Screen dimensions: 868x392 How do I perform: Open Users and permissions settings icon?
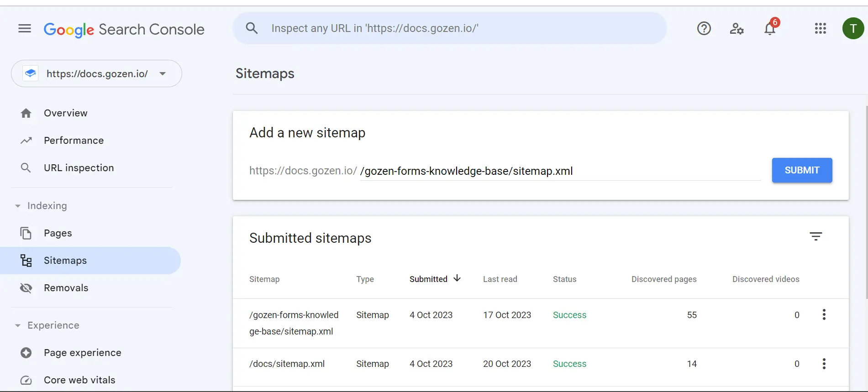pos(736,29)
